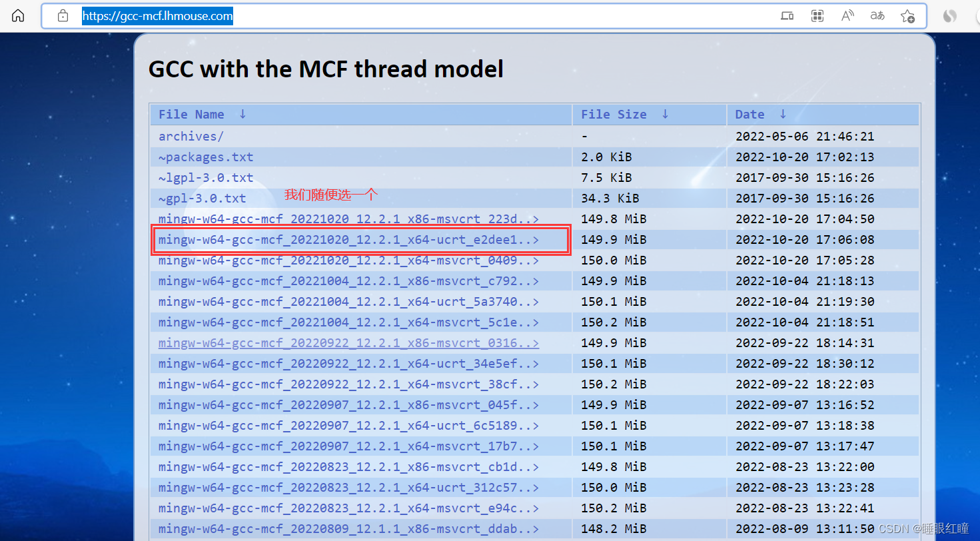Sort the table by File Size header
The image size is (980, 541).
pos(614,115)
